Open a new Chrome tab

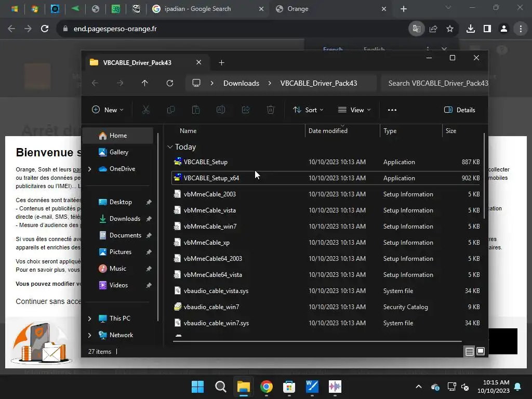click(403, 9)
